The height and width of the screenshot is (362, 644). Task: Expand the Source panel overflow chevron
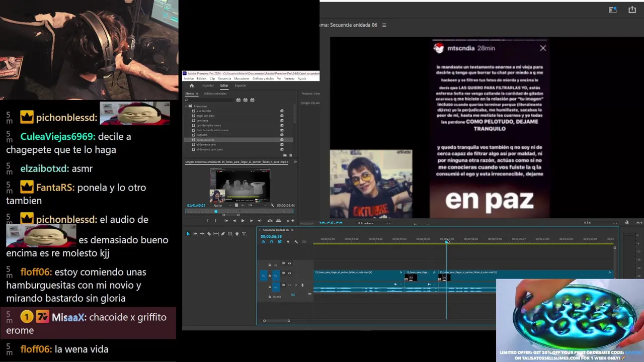(295, 162)
